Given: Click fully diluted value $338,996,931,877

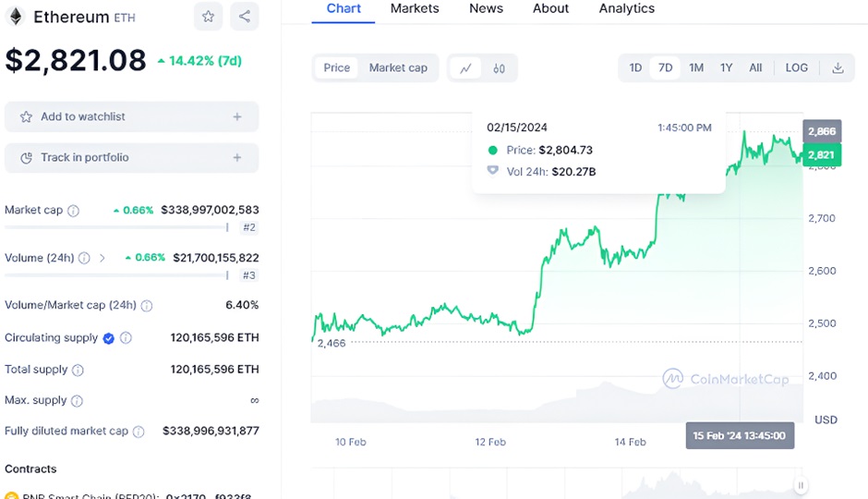Looking at the screenshot, I should 211,431.
